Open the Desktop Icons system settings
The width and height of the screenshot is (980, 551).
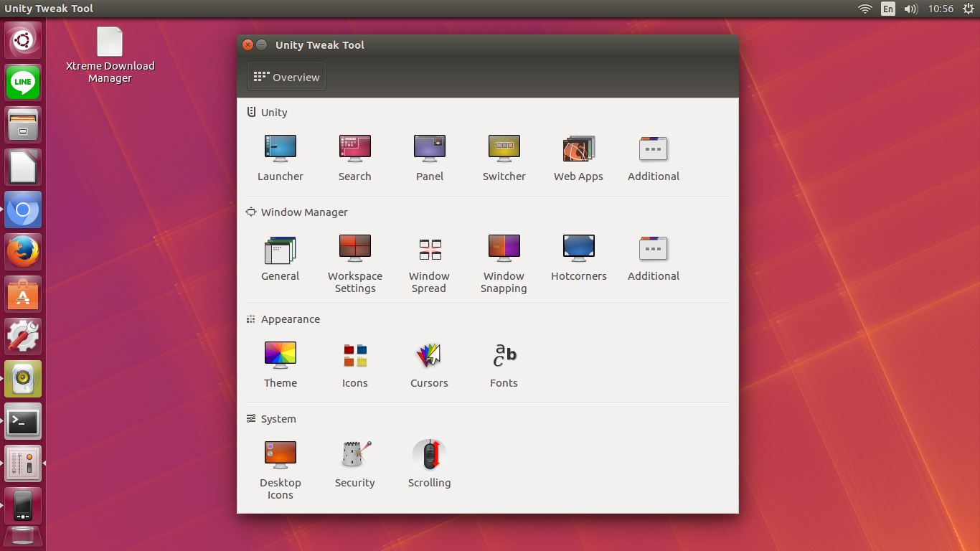[x=280, y=470]
